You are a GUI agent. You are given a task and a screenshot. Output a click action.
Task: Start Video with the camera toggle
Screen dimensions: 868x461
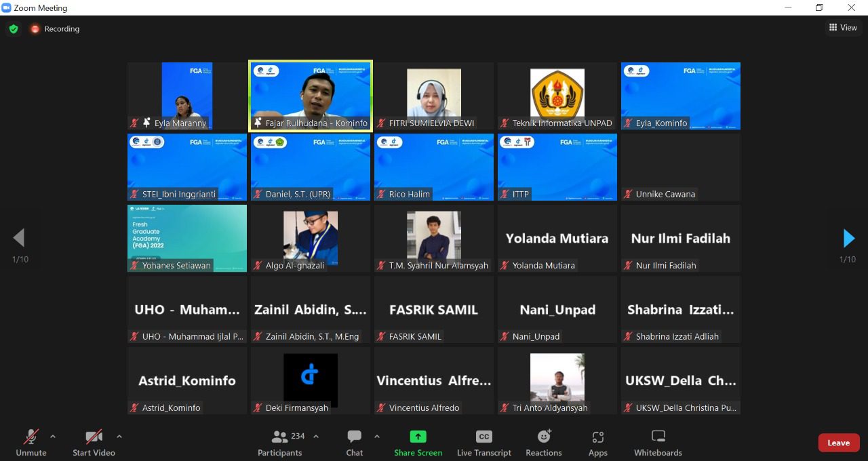coord(94,443)
